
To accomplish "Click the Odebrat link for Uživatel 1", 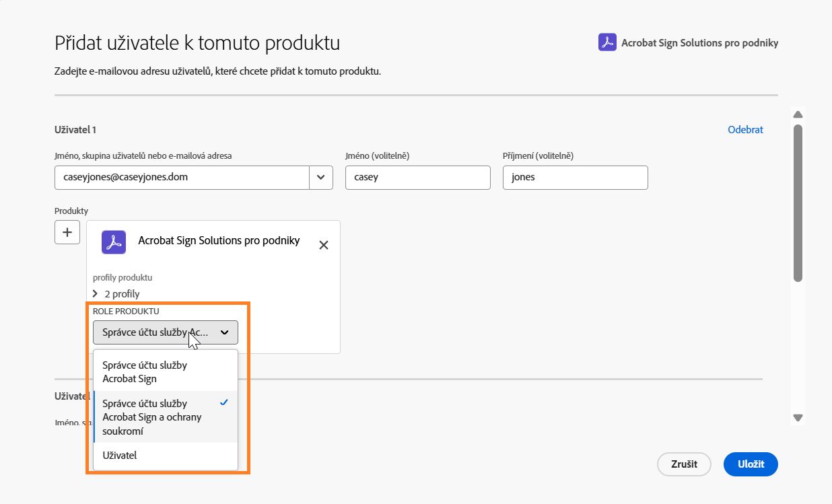I will click(744, 129).
